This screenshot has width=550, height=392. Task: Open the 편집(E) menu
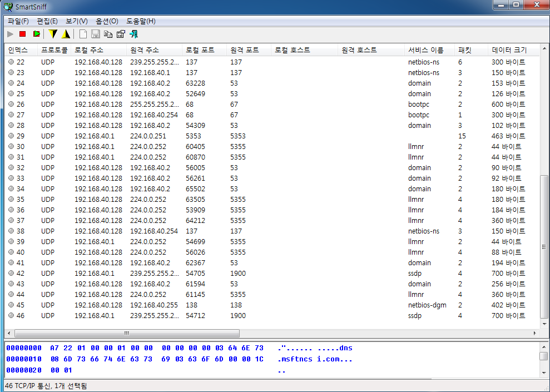[47, 21]
